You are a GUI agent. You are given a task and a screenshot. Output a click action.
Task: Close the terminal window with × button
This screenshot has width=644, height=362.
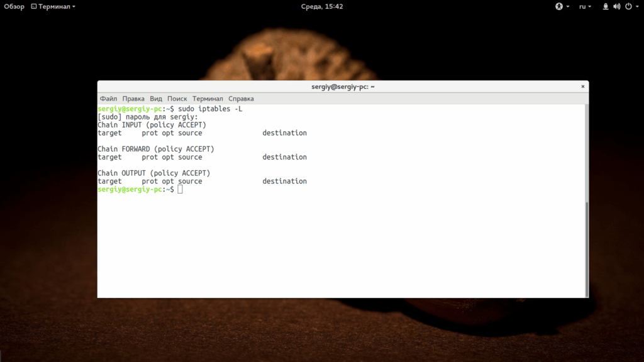(582, 87)
